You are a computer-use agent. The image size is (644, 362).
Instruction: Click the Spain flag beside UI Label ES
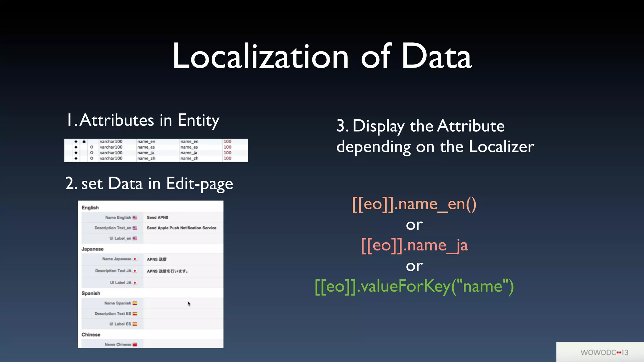tap(135, 324)
